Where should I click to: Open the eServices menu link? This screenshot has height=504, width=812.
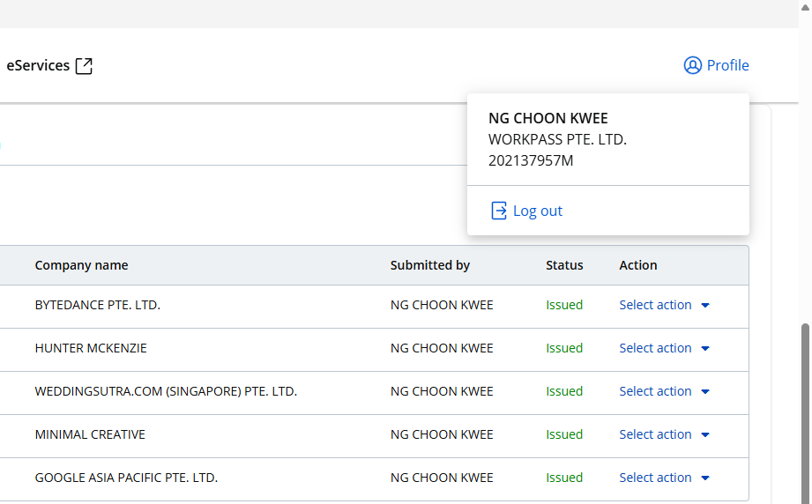point(38,65)
